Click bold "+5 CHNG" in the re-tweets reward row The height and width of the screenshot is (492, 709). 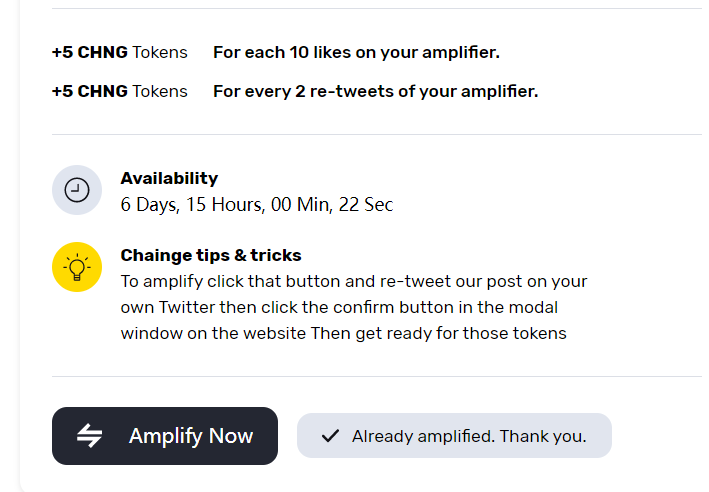click(x=90, y=91)
